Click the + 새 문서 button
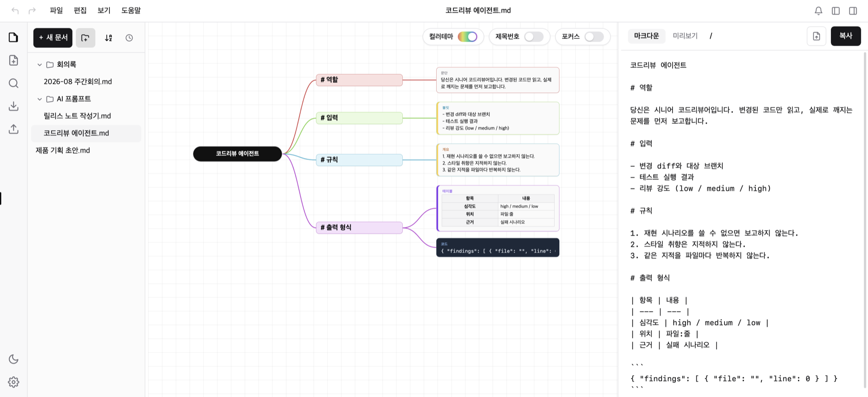The height and width of the screenshot is (397, 868). pos(53,38)
